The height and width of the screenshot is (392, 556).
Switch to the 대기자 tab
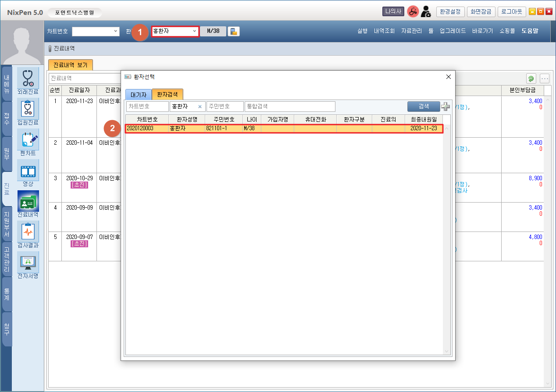139,94
